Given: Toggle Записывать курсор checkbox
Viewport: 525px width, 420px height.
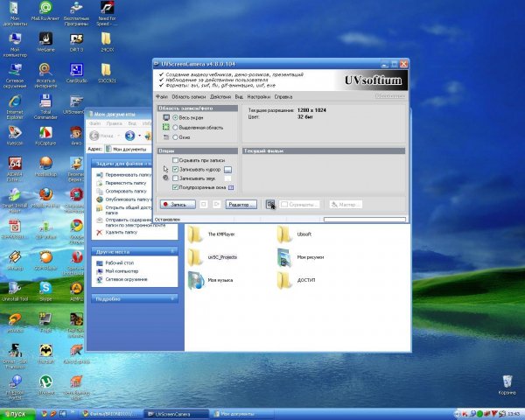Looking at the screenshot, I should (175, 169).
